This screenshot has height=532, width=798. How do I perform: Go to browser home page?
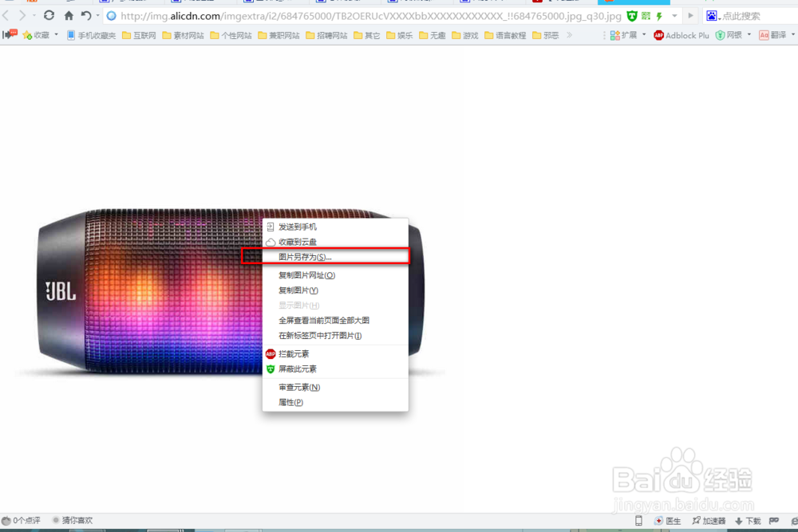pyautogui.click(x=69, y=14)
